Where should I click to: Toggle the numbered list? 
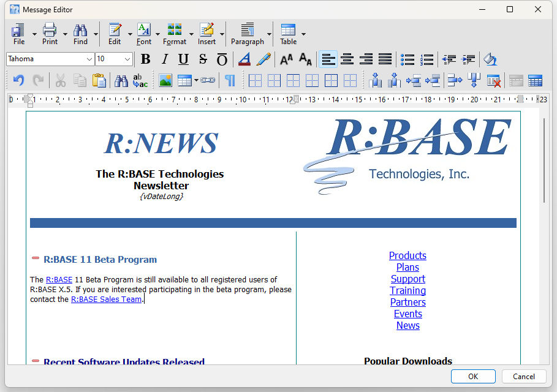pos(426,59)
